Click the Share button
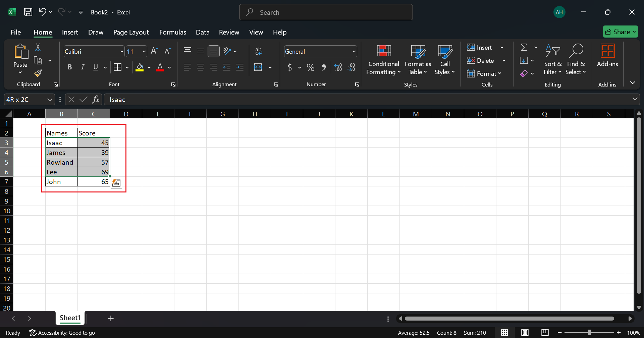 click(x=620, y=32)
